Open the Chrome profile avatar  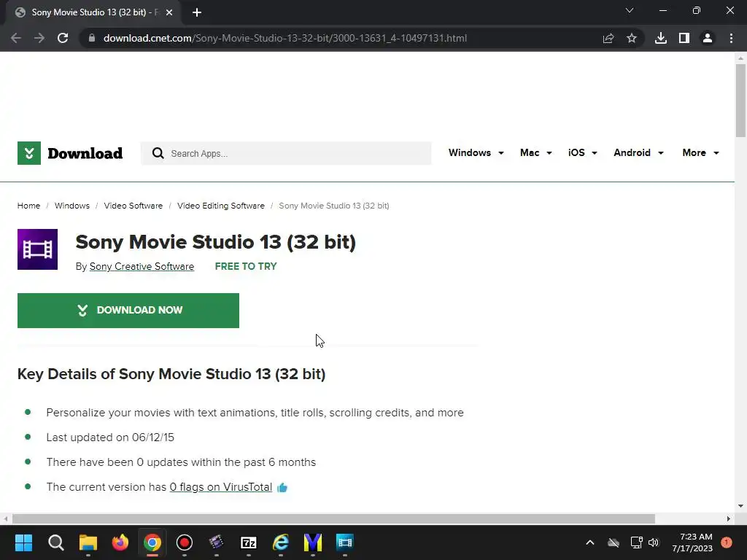(708, 38)
